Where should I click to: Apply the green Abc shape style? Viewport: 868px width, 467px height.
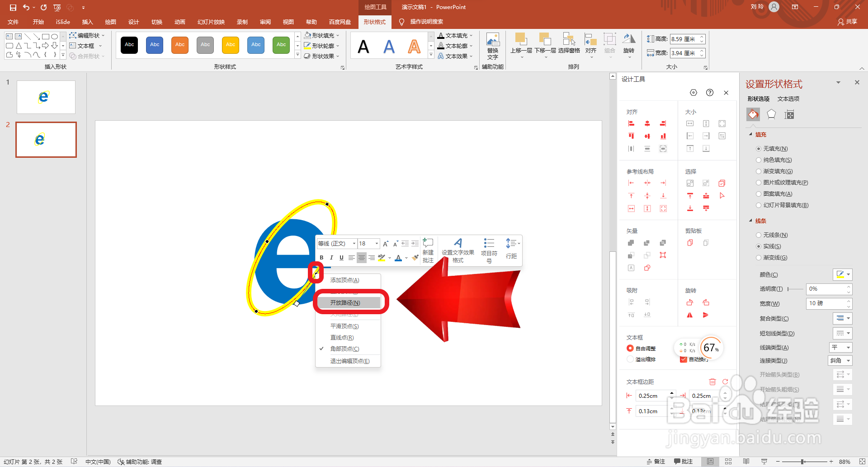tap(281, 45)
